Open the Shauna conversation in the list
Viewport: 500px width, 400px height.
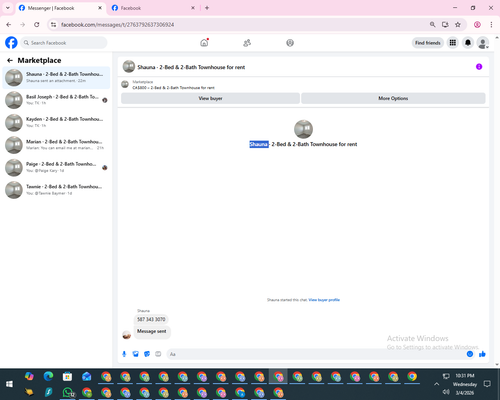(56, 77)
